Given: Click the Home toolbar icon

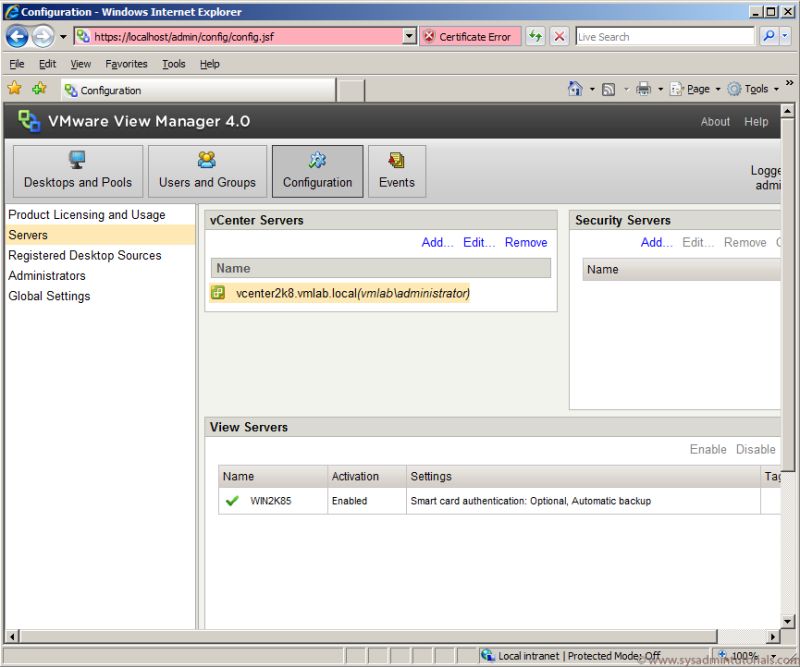Looking at the screenshot, I should pos(577,88).
